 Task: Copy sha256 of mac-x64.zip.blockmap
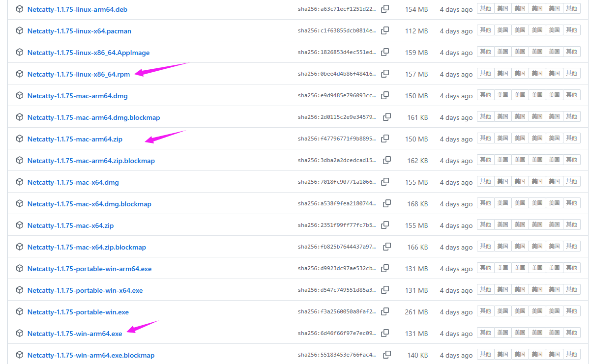click(387, 247)
